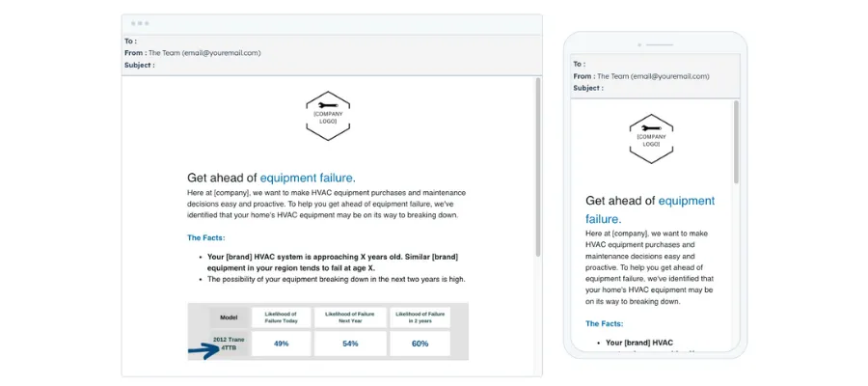Click the blue 'equipment failure' heading text on desktop
868x386 pixels.
pyautogui.click(x=308, y=178)
